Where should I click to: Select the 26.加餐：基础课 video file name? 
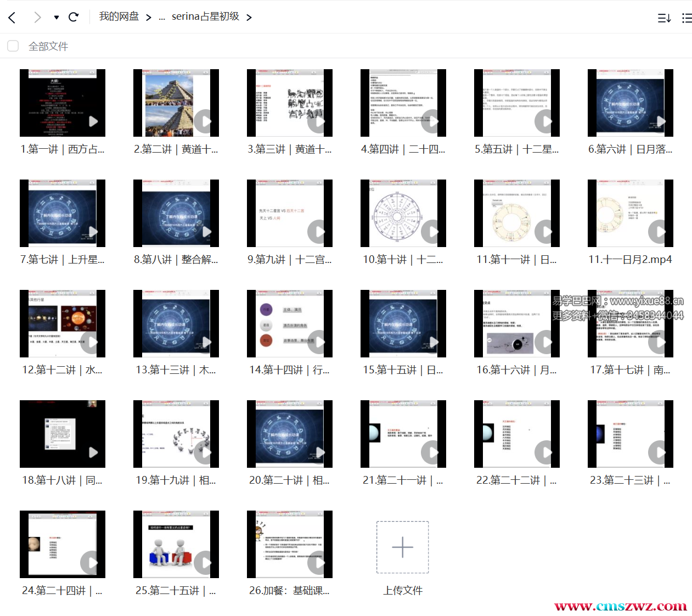pyautogui.click(x=289, y=590)
